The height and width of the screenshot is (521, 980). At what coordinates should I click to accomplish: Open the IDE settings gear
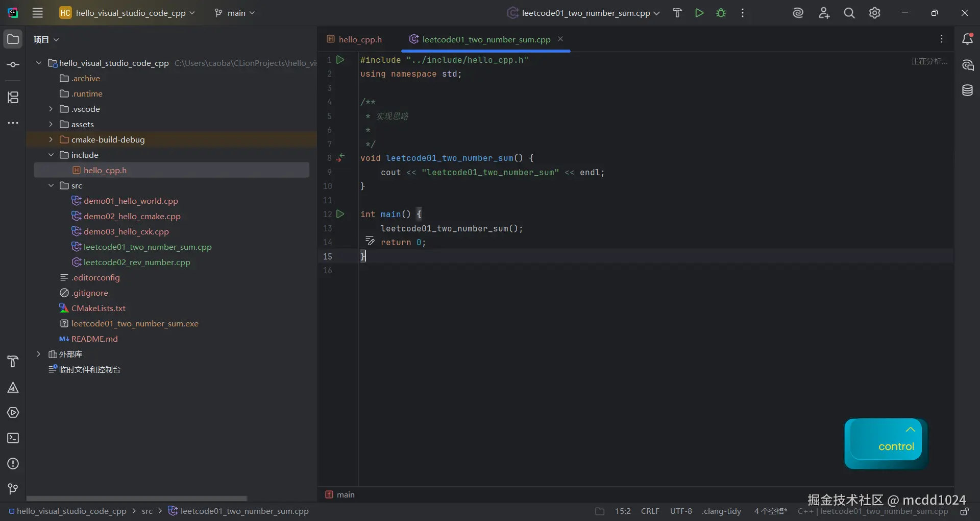pos(874,13)
